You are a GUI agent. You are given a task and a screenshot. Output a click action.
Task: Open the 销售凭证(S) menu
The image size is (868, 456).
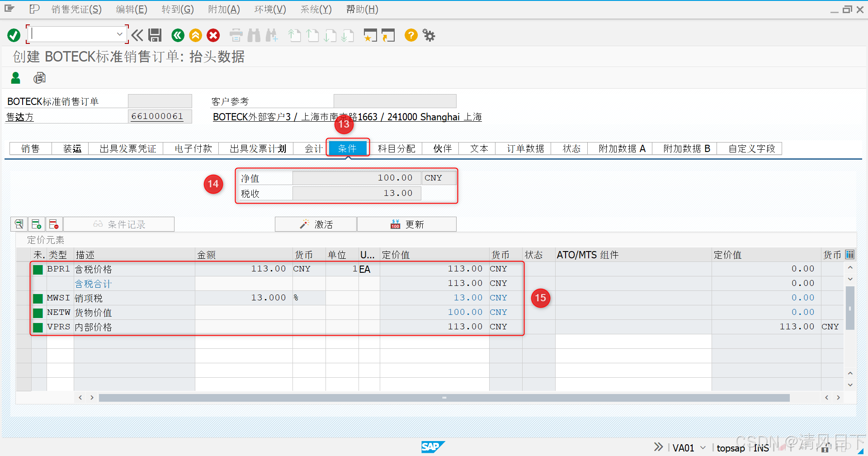(x=76, y=9)
